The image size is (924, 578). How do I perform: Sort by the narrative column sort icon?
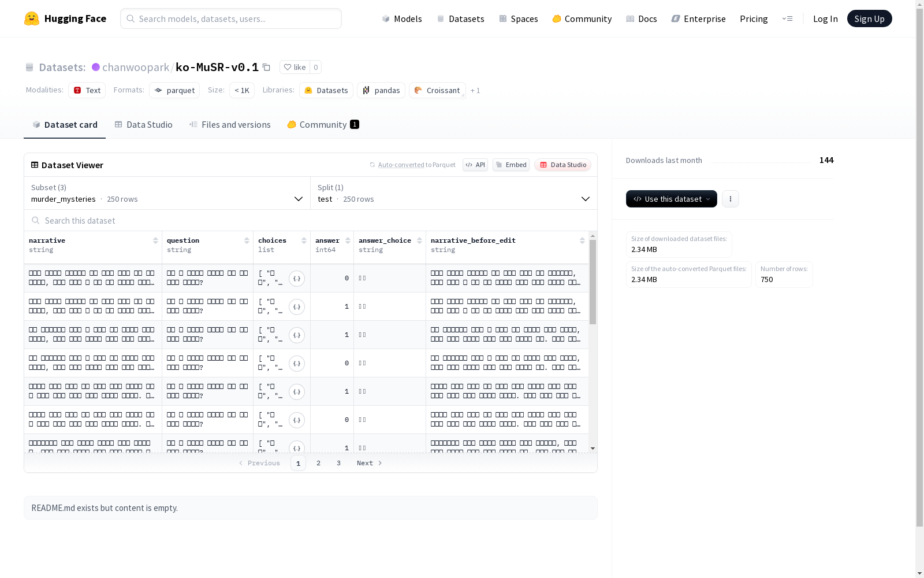(x=155, y=240)
